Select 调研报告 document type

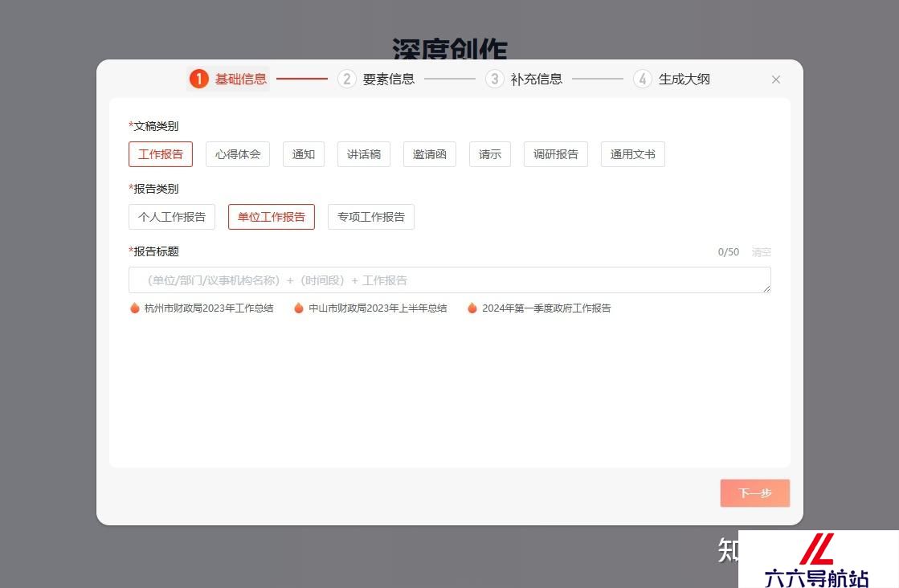[x=556, y=154]
